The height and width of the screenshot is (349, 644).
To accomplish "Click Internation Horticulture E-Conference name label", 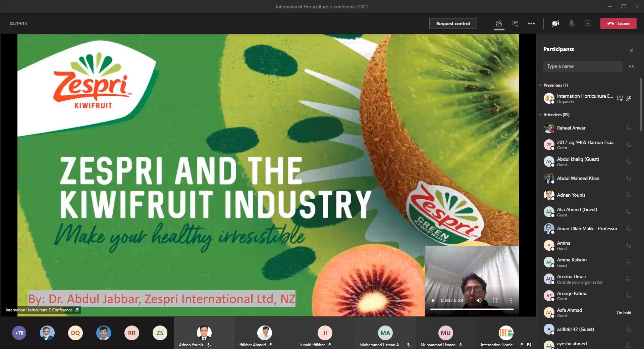I will pos(39,310).
